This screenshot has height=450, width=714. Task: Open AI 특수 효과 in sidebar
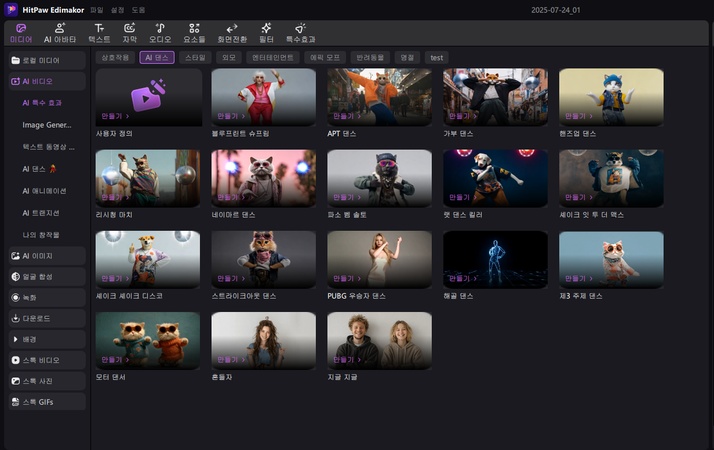tap(42, 103)
